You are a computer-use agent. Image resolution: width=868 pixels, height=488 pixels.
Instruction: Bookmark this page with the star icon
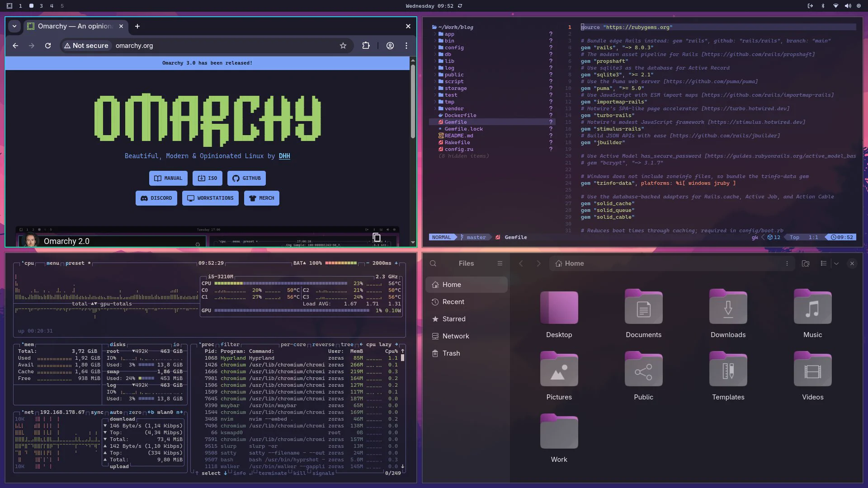click(x=343, y=46)
